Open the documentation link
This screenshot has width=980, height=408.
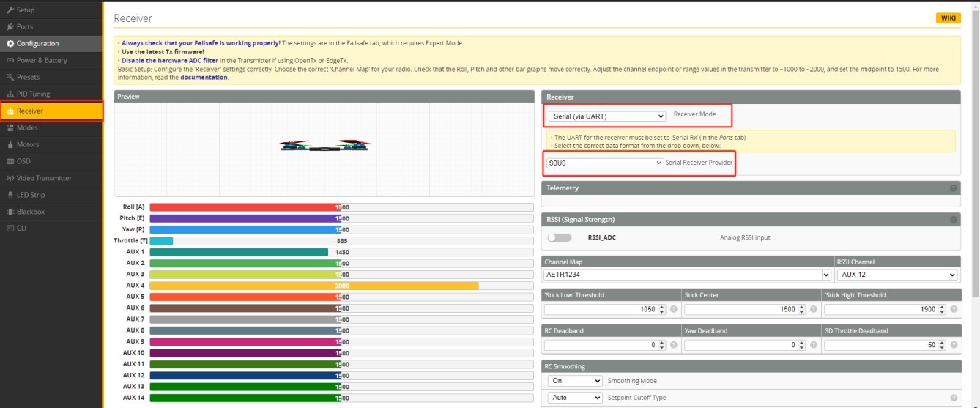pos(204,78)
